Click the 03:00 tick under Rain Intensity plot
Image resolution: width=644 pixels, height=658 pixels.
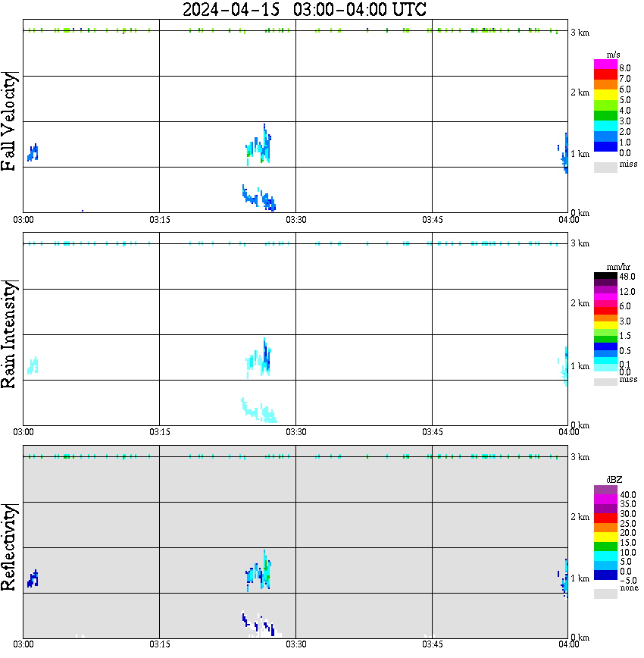click(23, 432)
